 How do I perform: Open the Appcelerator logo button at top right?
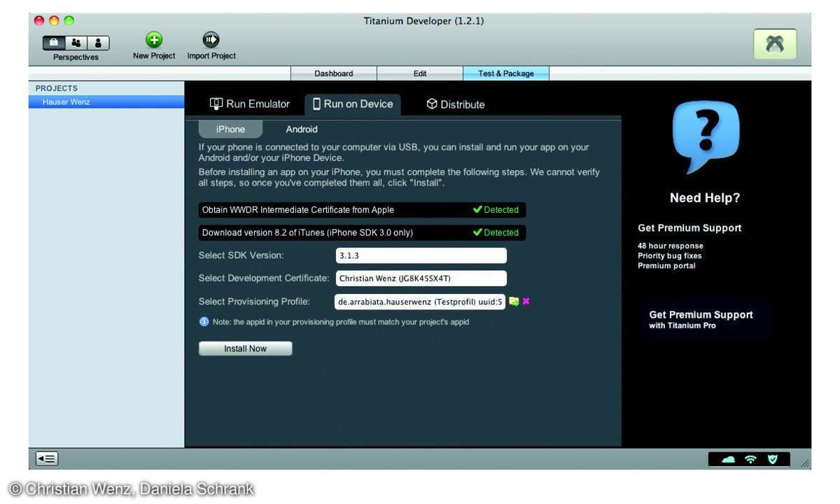(775, 43)
